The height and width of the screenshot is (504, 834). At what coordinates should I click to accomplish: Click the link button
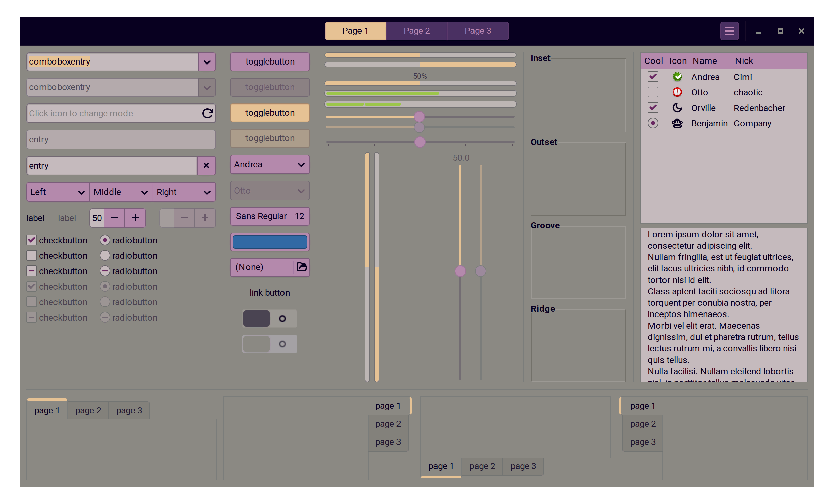pos(269,293)
